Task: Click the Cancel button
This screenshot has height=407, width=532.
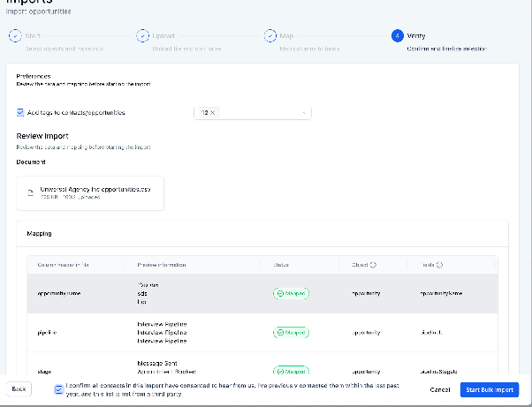Action: pos(440,389)
